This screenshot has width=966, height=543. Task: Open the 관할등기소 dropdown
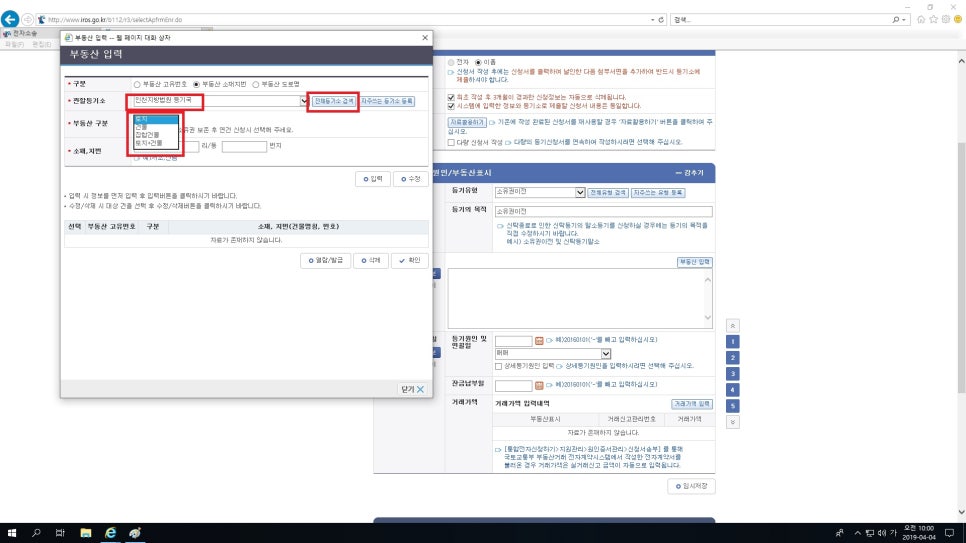304,100
